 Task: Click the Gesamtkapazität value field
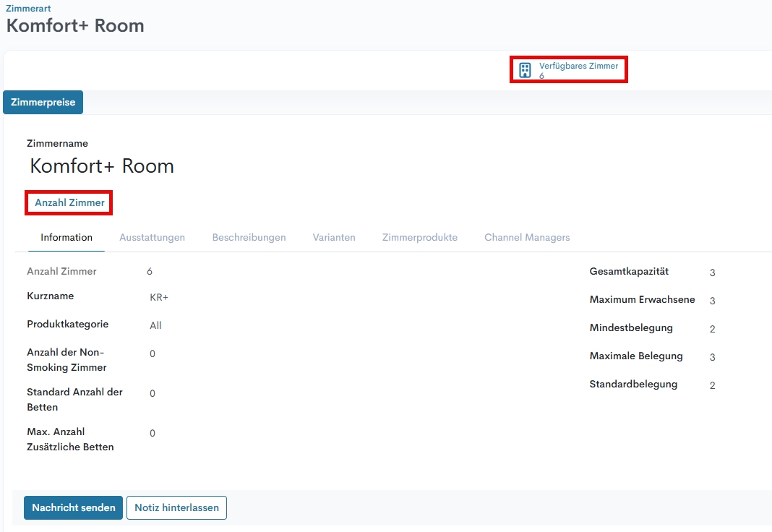(712, 273)
